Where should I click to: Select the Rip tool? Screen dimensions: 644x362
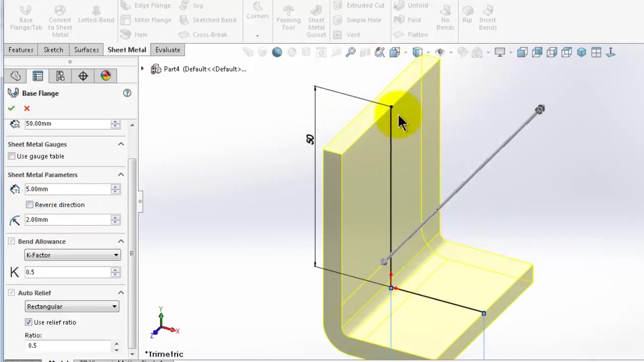click(x=467, y=15)
